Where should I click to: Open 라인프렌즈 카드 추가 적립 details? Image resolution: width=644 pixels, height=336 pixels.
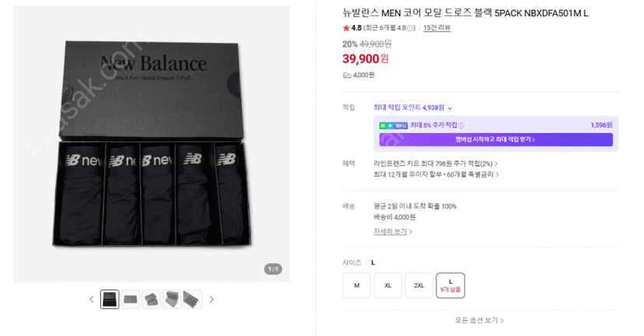[436, 163]
